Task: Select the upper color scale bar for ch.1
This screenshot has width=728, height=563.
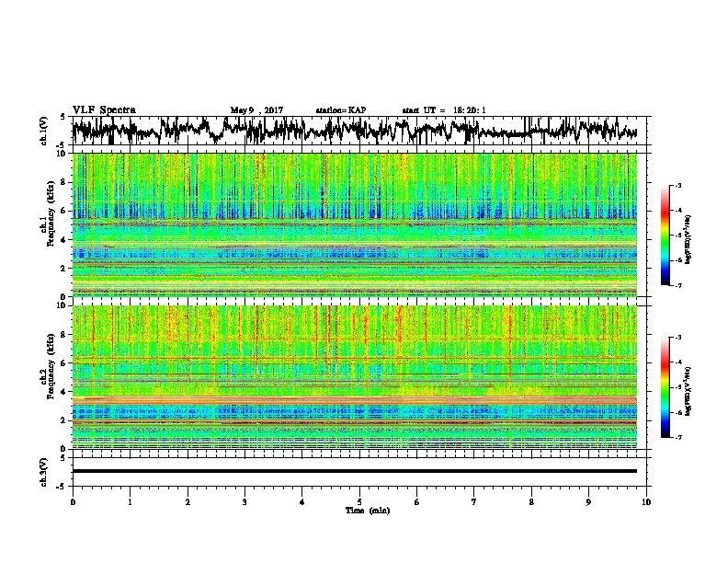Action: (665, 236)
